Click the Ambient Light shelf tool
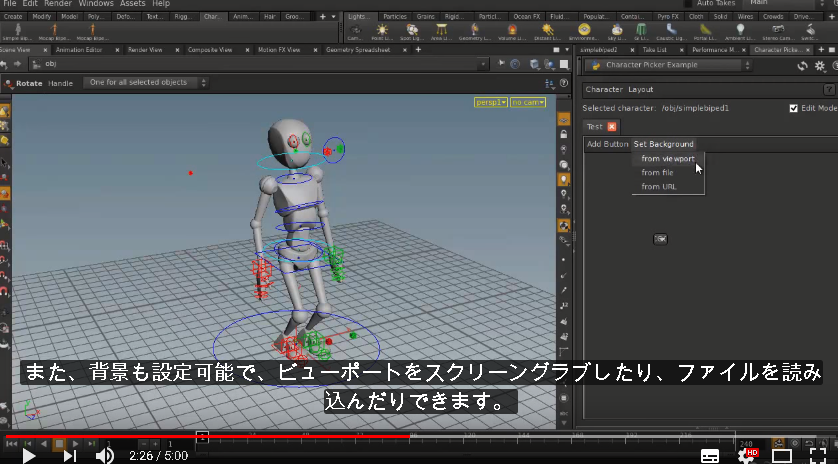 point(740,32)
